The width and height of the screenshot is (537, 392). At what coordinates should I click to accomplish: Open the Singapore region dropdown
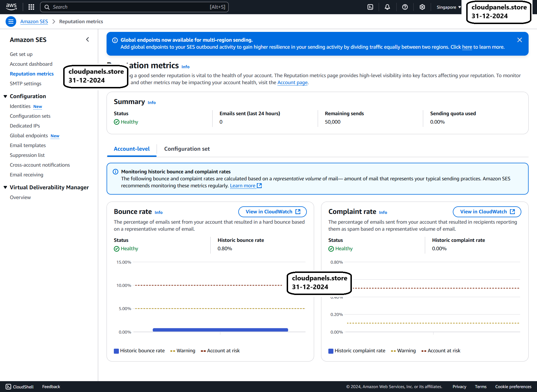(448, 7)
